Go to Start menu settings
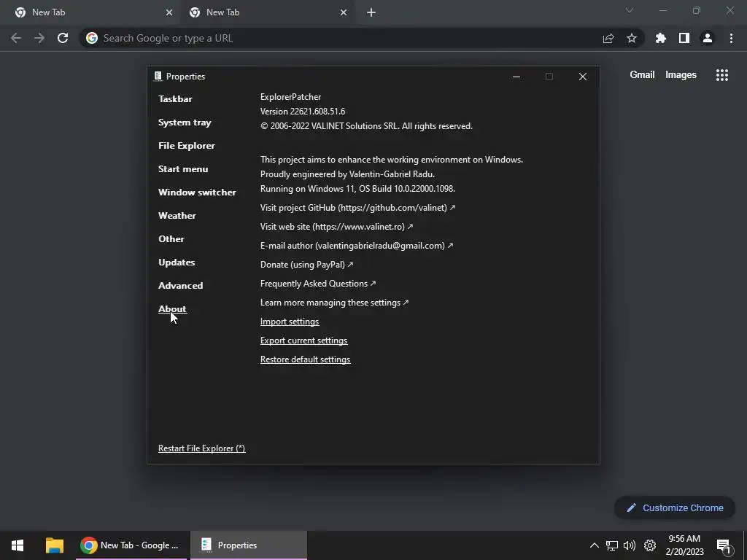The width and height of the screenshot is (747, 560). coord(183,169)
